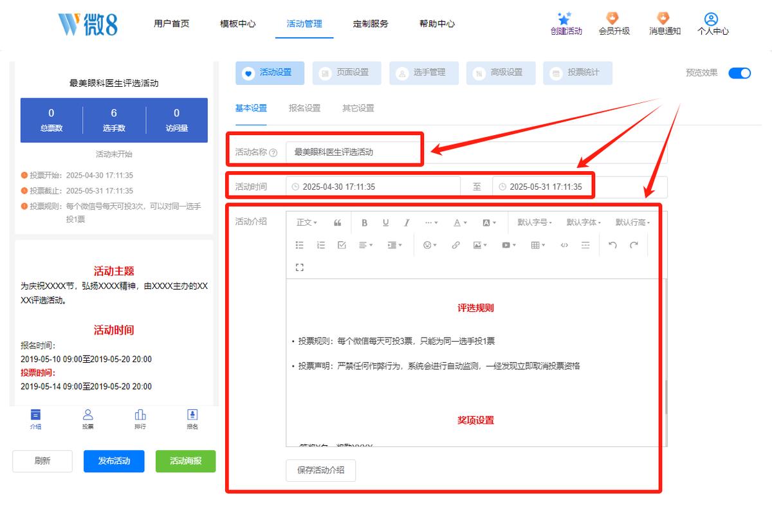The height and width of the screenshot is (532, 772).
Task: Insert a hyperlink in the editor
Action: [x=455, y=245]
